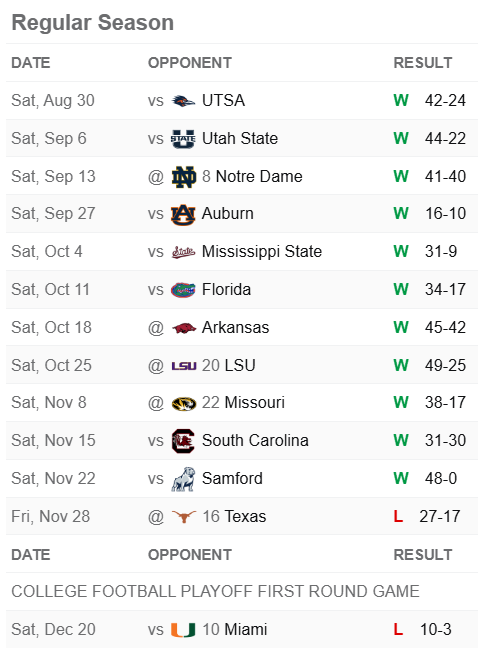
Task: Click the Auburn team logo
Action: [x=183, y=214]
